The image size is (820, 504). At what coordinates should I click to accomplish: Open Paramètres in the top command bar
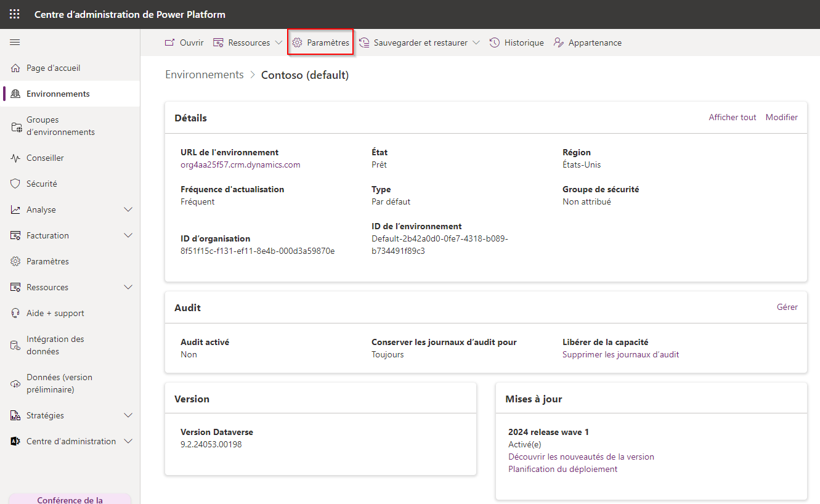click(x=320, y=43)
